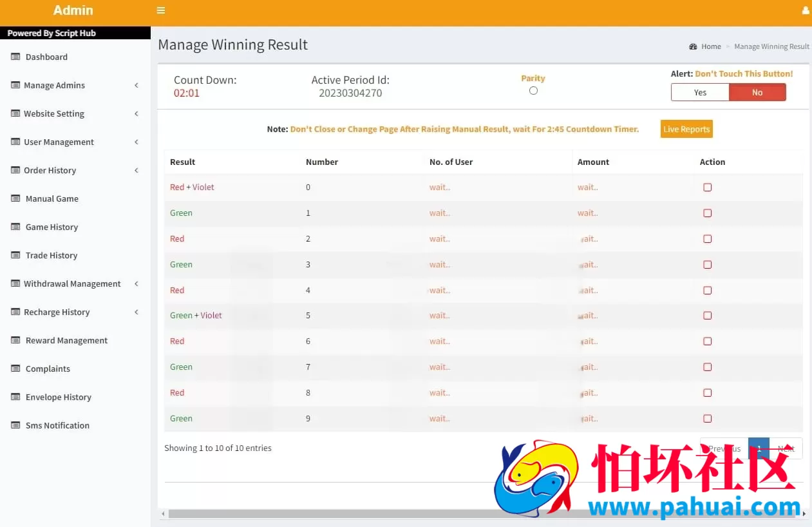
Task: Open the Reward Management menu item
Action: (66, 340)
